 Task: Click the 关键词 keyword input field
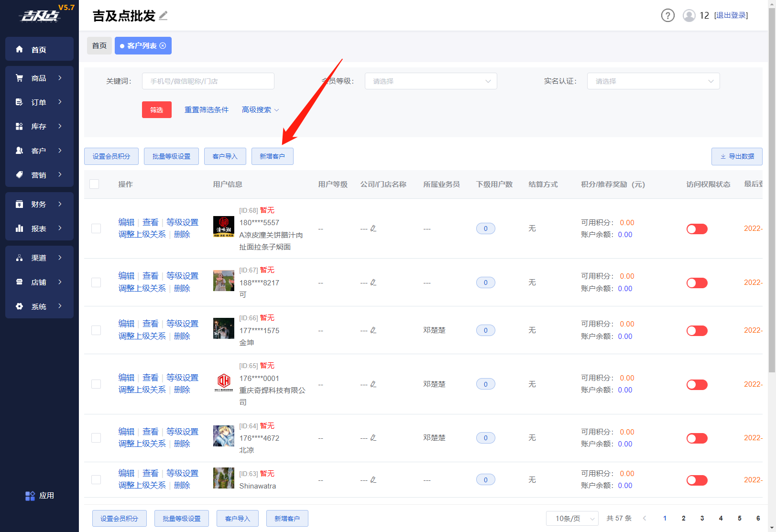[x=208, y=81]
